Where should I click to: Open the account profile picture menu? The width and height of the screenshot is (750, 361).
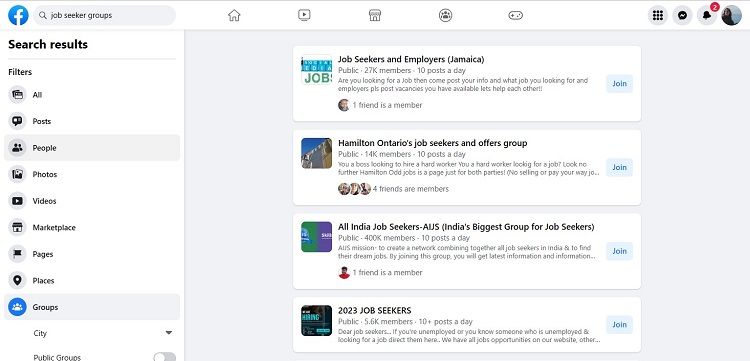(731, 15)
